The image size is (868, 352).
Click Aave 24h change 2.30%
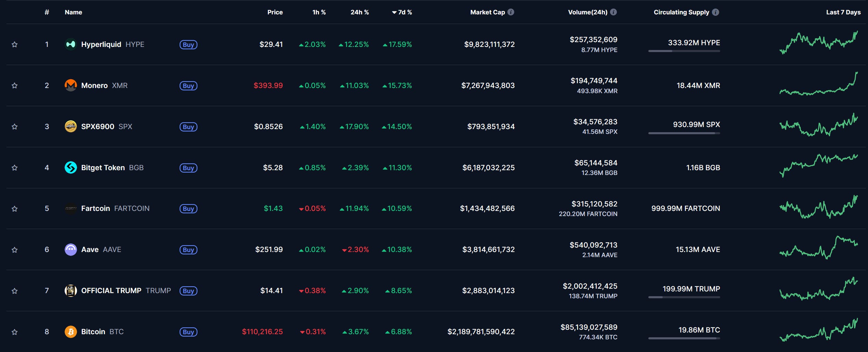[x=355, y=250]
